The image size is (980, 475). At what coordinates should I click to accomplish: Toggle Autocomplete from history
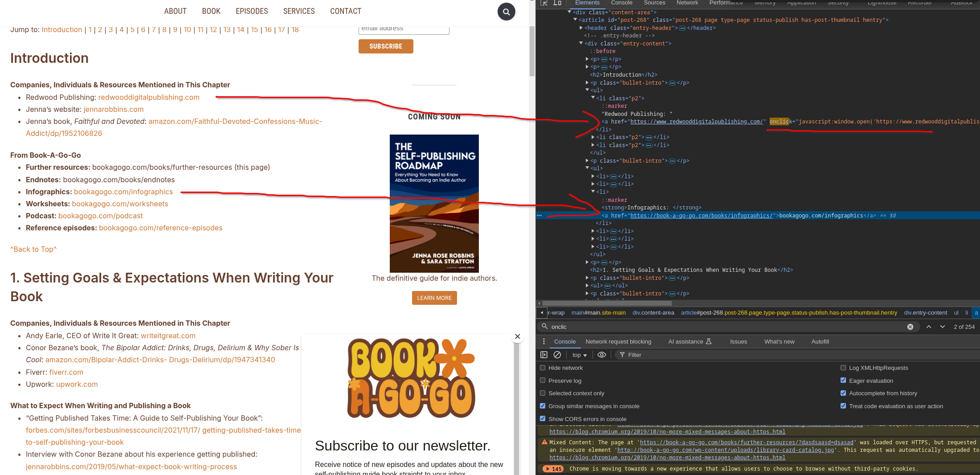tap(843, 393)
